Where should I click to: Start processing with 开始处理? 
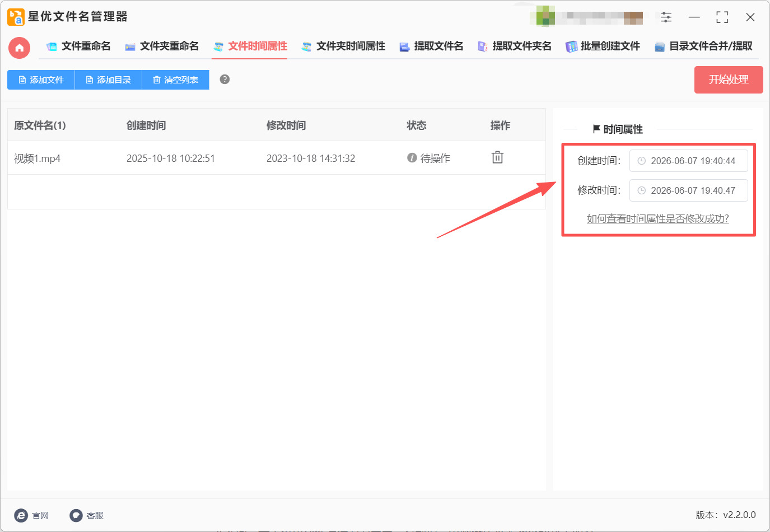pyautogui.click(x=729, y=80)
